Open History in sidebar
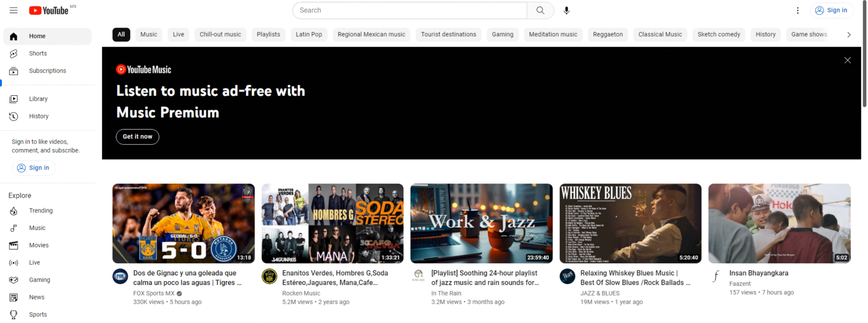 coord(47,116)
